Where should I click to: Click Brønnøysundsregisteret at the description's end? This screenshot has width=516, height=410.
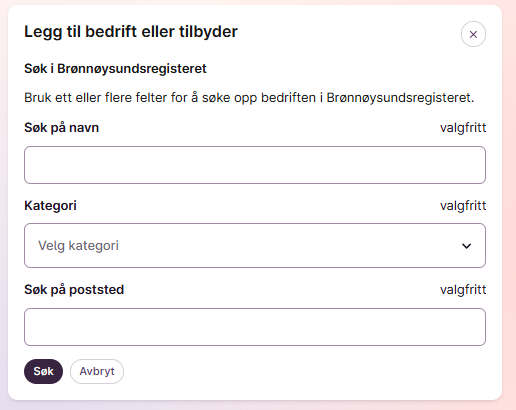[400, 98]
